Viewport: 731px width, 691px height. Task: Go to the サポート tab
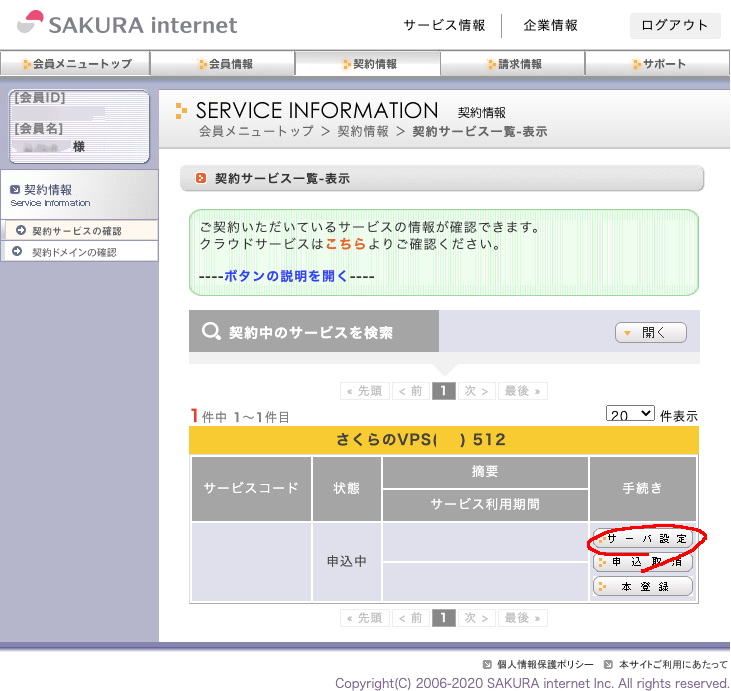(659, 64)
